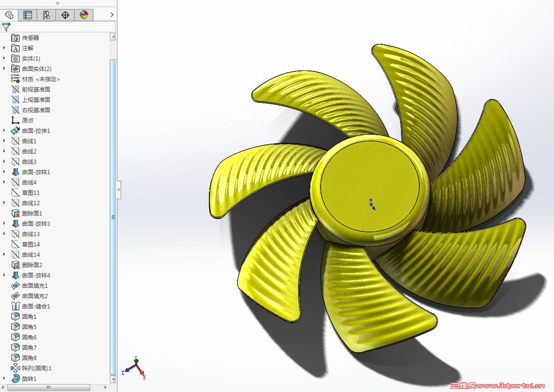Select the 曲线3 curve icon
Viewport: 554px width, 392px height.
pyautogui.click(x=15, y=161)
